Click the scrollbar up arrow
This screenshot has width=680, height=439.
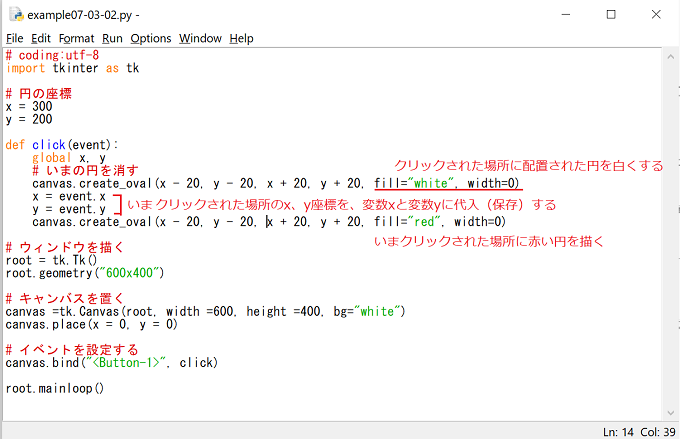click(x=671, y=55)
